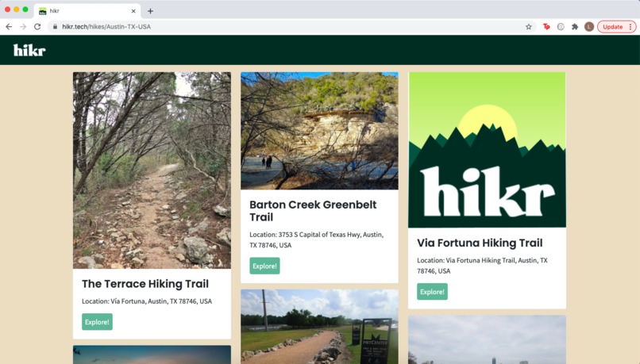Click the browser forward arrow
The image size is (640, 364).
[x=23, y=26]
